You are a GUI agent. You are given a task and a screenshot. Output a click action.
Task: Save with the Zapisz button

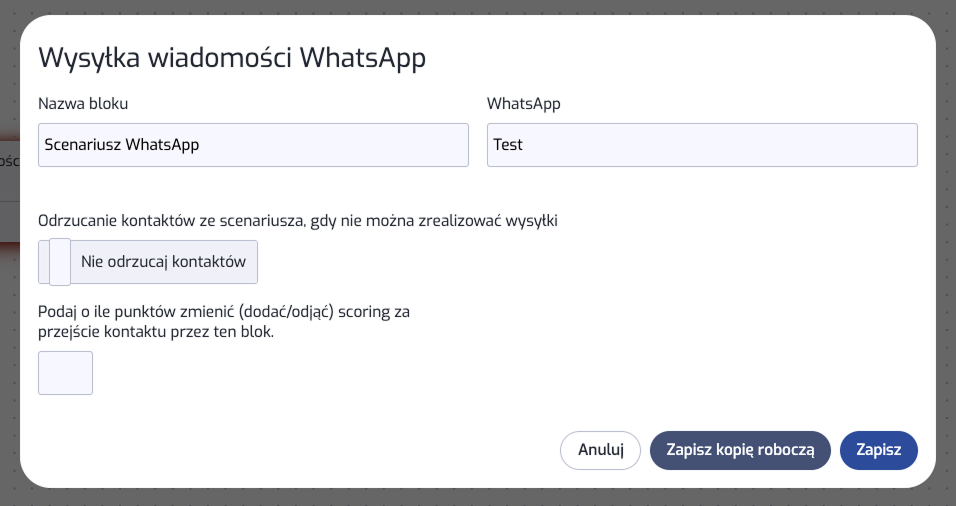(x=878, y=450)
